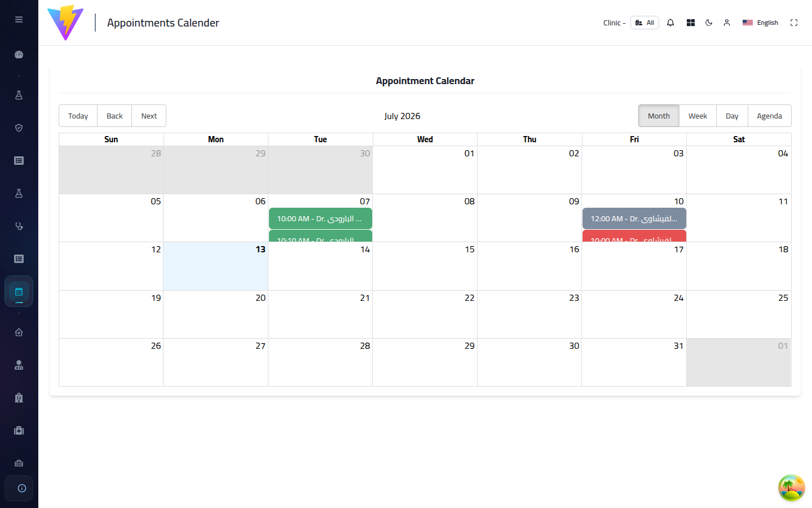
Task: Open the shield checkmark sidebar icon
Action: tap(19, 128)
